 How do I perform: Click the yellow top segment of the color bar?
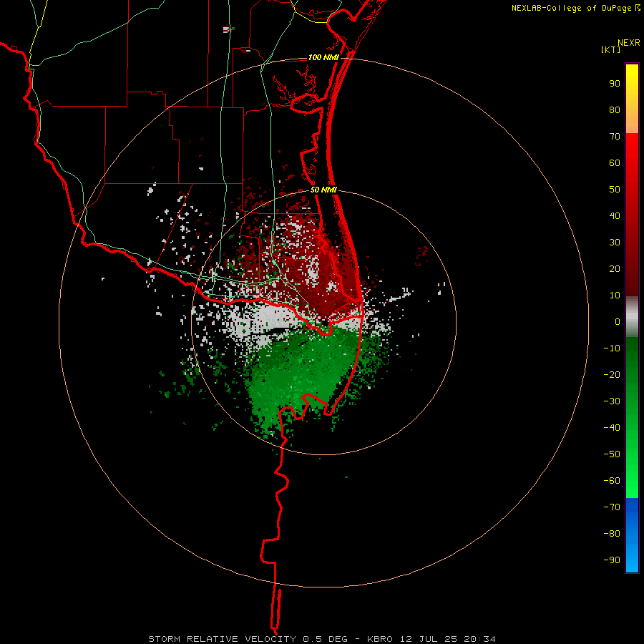[632, 99]
